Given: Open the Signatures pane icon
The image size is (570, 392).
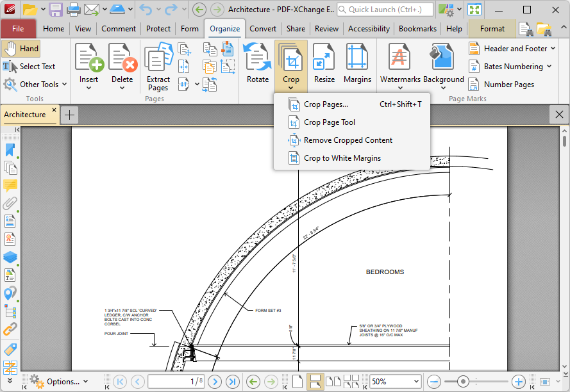Looking at the screenshot, I should 10,240.
